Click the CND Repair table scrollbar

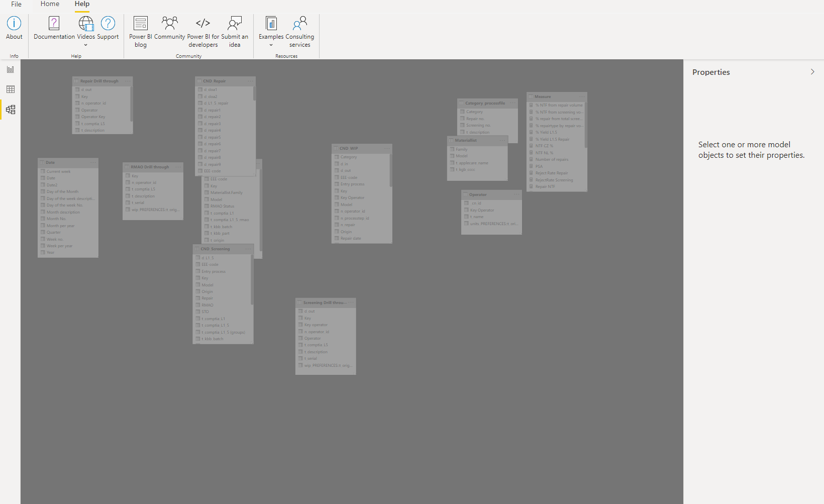point(254,93)
